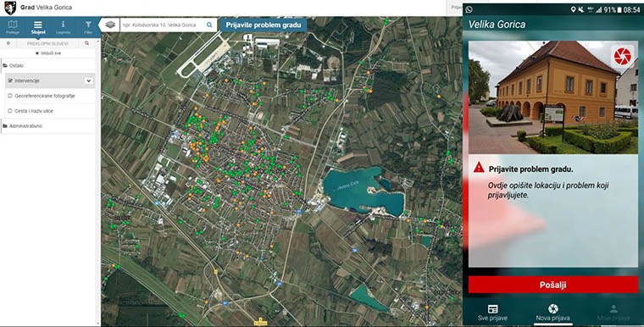Uncheck the Intervencije layer checkbox
Screen dimensions: 644x327
[10, 81]
